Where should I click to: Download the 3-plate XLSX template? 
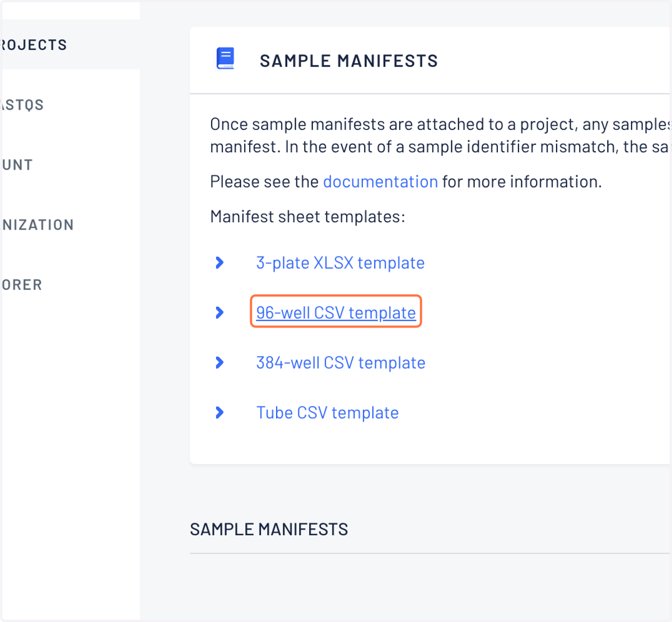pos(340,263)
